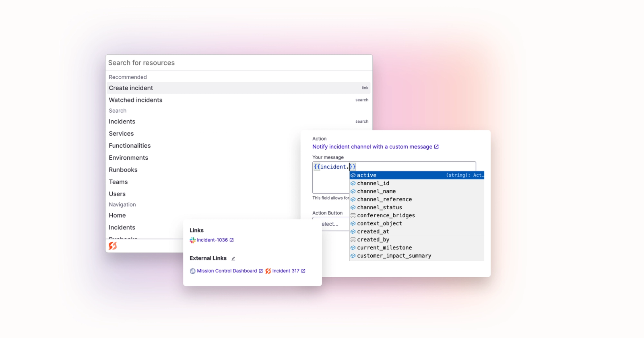This screenshot has height=338, width=644.
Task: Pick the active autocomplete suggestion
Action: click(417, 175)
